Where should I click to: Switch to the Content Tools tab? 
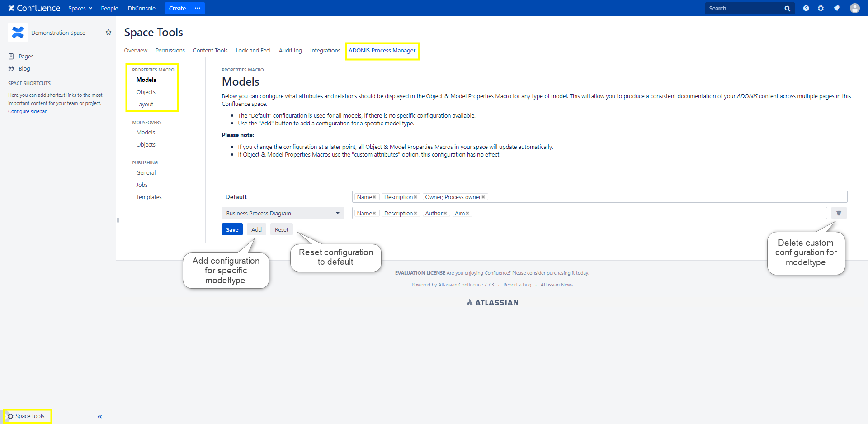(210, 51)
